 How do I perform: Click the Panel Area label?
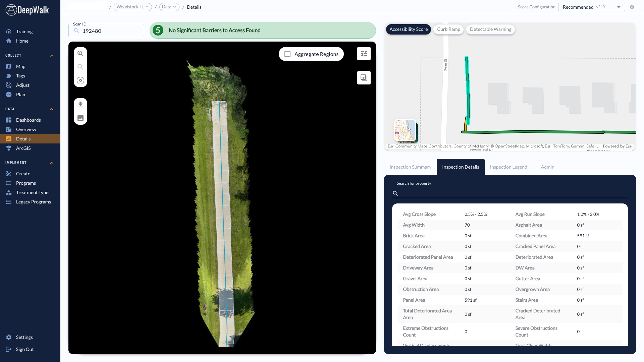click(414, 300)
